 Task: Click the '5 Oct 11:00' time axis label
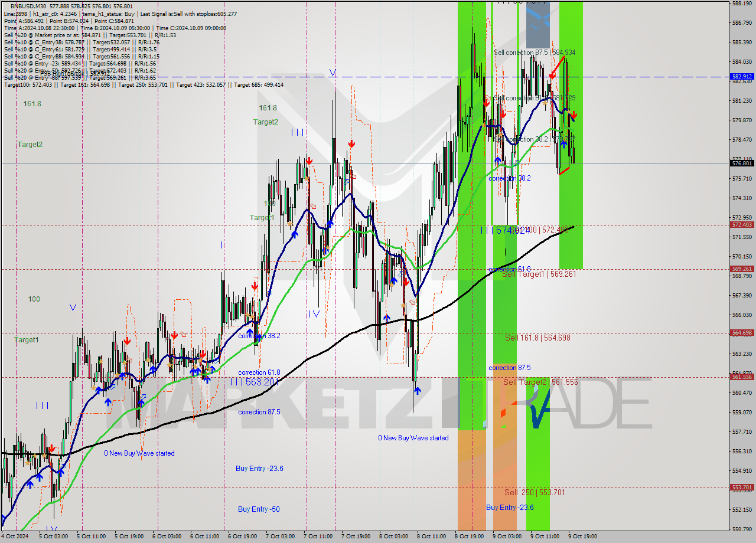click(x=92, y=537)
